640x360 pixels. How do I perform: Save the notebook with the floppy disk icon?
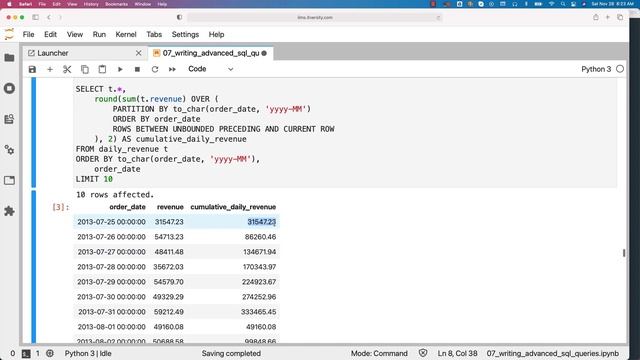pyautogui.click(x=32, y=69)
